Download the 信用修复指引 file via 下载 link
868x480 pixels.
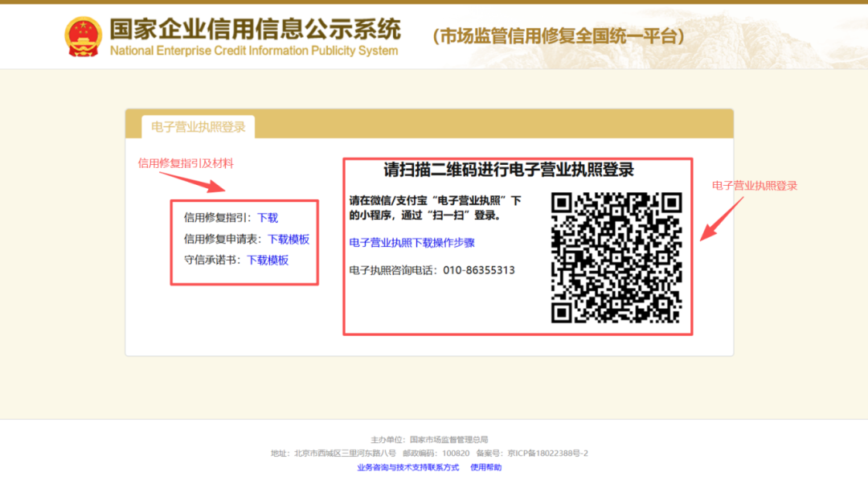click(268, 218)
